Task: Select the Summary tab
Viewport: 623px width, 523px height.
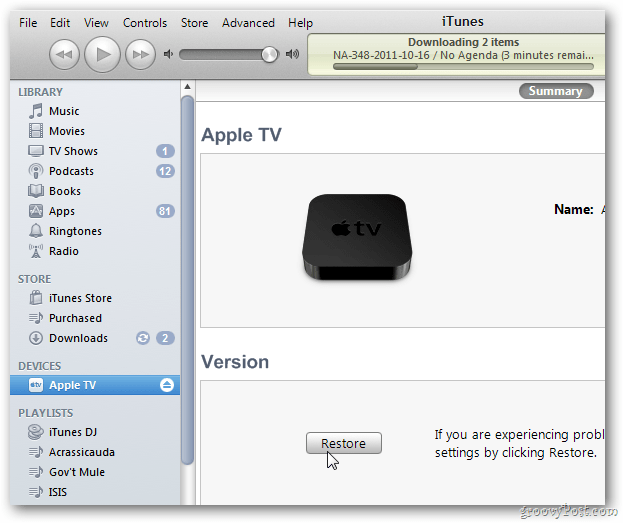Action: click(556, 91)
